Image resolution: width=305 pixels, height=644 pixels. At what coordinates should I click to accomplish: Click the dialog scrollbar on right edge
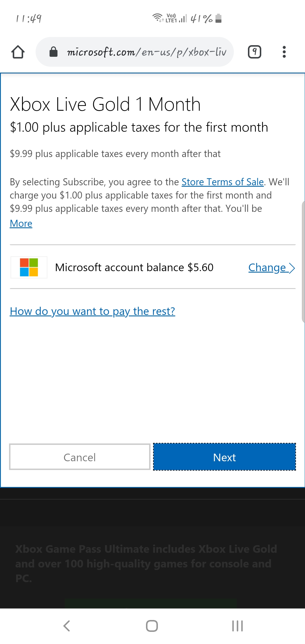[x=303, y=262]
